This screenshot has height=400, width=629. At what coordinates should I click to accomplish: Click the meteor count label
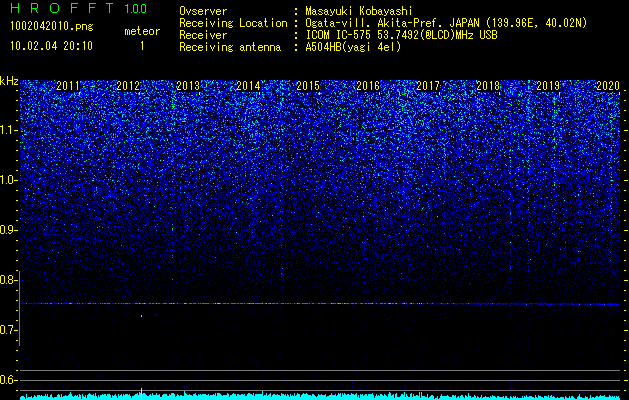tap(142, 31)
